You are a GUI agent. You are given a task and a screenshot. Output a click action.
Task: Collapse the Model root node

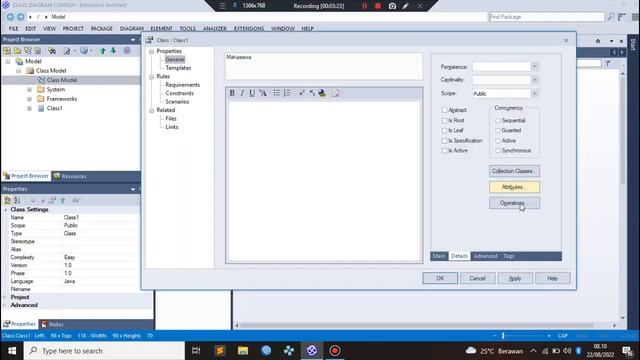8,61
